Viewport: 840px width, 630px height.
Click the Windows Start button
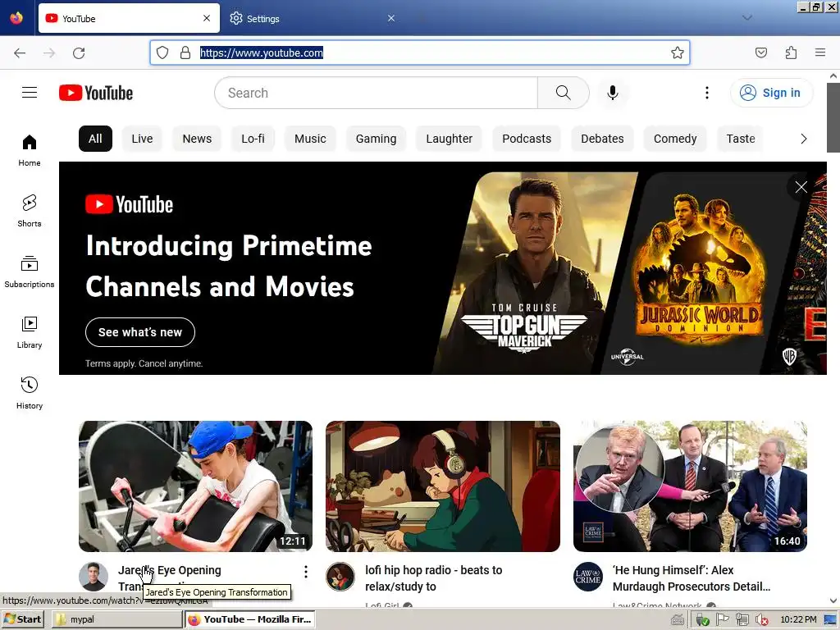click(22, 619)
